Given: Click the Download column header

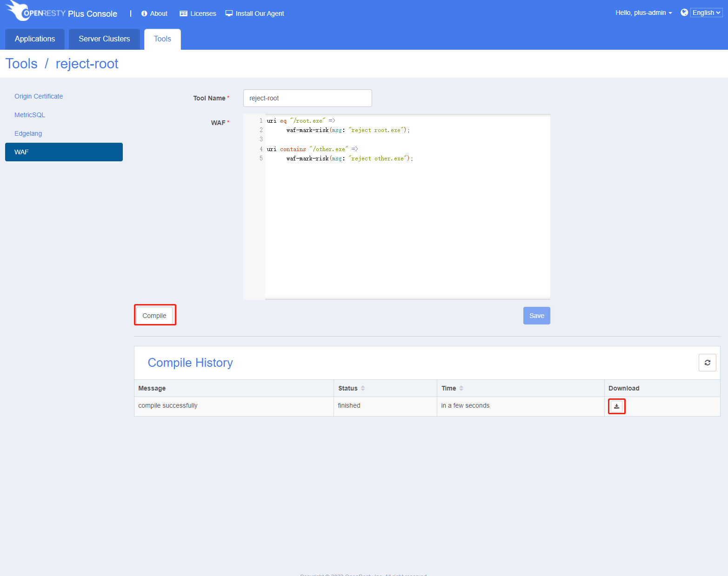Looking at the screenshot, I should pyautogui.click(x=624, y=388).
